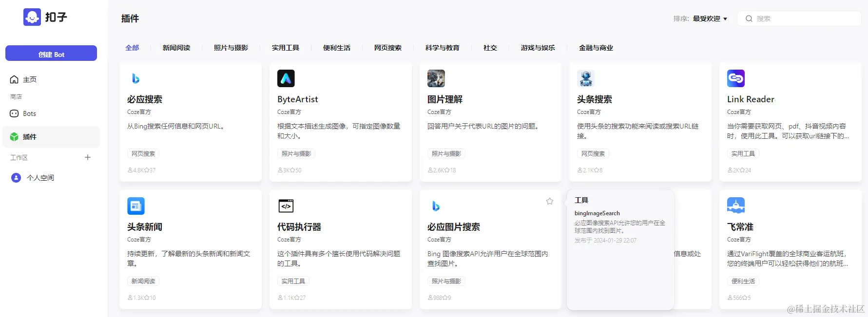This screenshot has height=317, width=868.
Task: Open the 头条搜索 plugin title
Action: 595,99
